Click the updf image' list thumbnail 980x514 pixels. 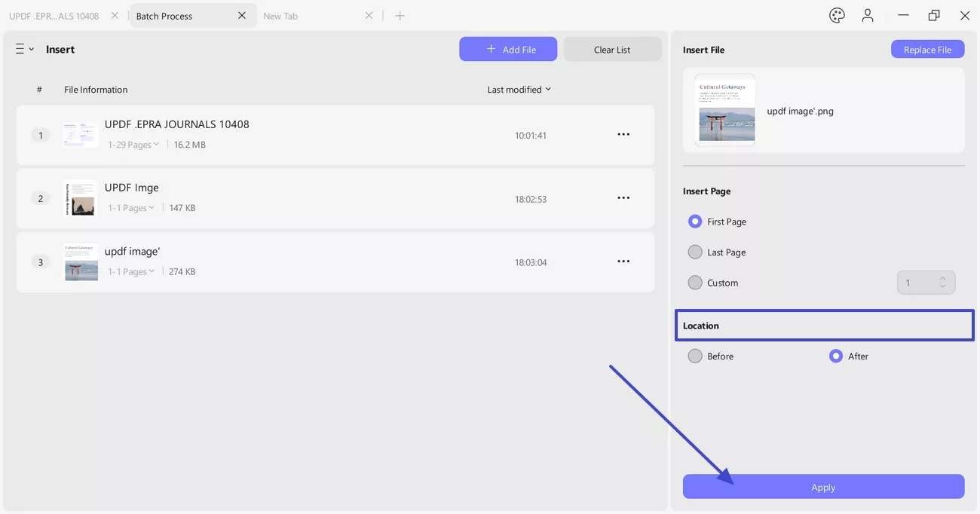tap(81, 262)
